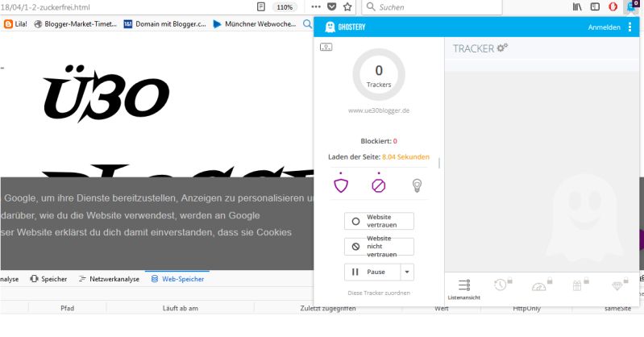Screen dimensions: 644x337
Task: Reset the 110% zoom level badge
Action: click(285, 7)
